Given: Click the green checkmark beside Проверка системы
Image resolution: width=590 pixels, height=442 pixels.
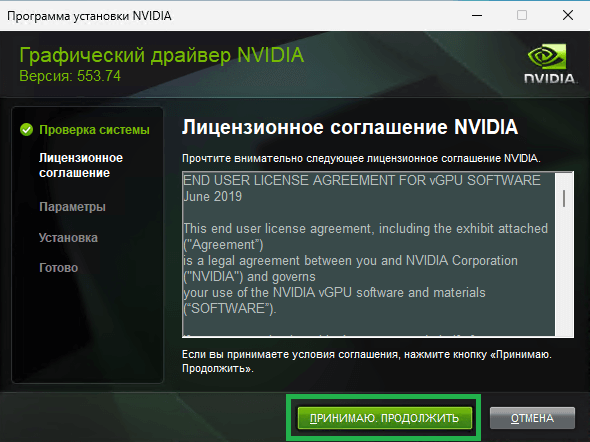Looking at the screenshot, I should tap(26, 130).
